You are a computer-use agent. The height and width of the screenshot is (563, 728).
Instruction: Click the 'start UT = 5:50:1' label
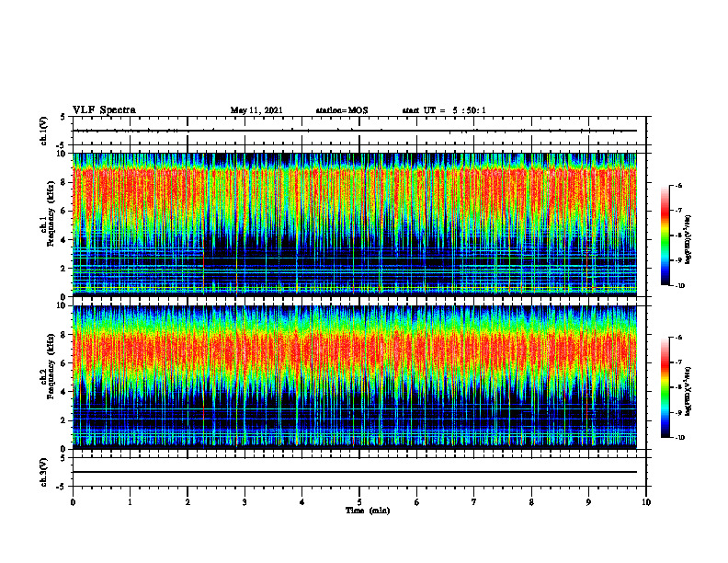(x=444, y=110)
